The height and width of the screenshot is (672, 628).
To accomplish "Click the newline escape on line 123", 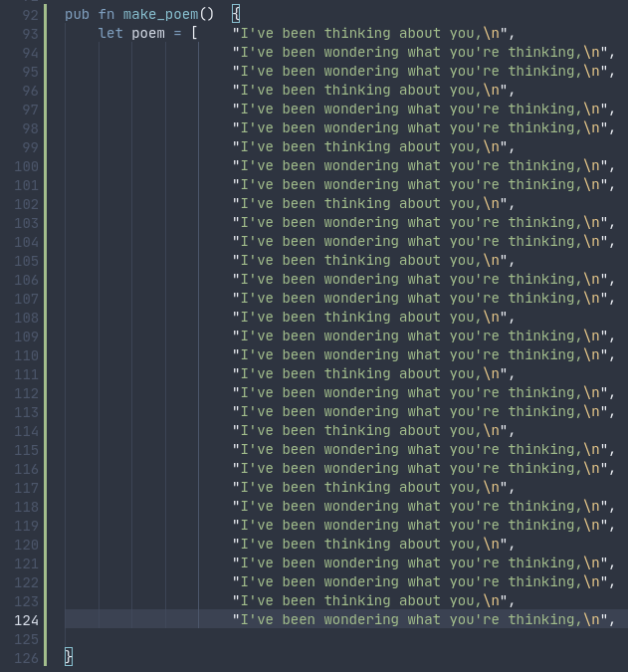I will click(x=491, y=600).
